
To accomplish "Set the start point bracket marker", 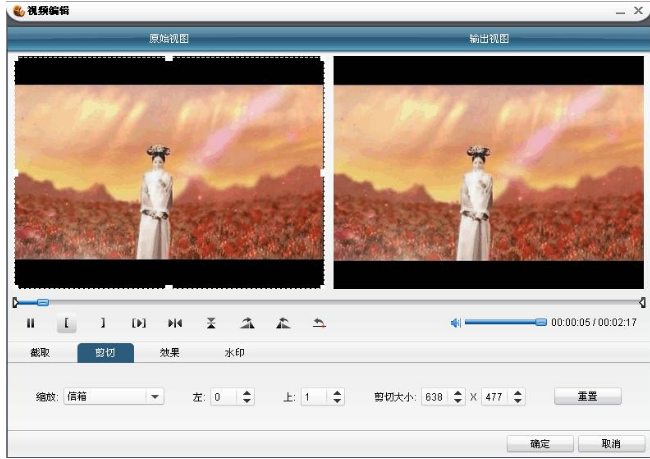I will coord(66,323).
